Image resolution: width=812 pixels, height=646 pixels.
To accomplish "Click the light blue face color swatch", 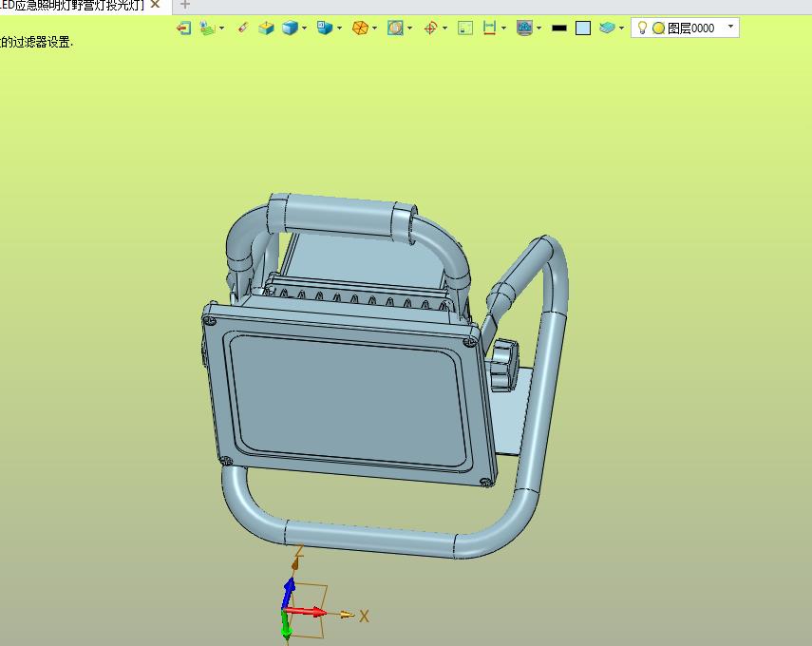I will point(583,28).
